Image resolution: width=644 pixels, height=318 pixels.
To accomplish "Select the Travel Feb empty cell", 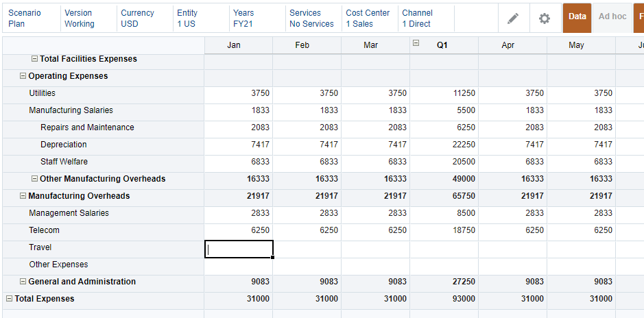I will click(307, 249).
